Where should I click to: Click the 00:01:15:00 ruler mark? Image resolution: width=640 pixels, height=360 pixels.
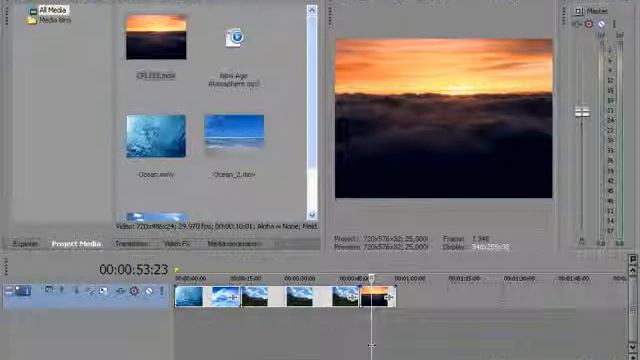(464, 278)
